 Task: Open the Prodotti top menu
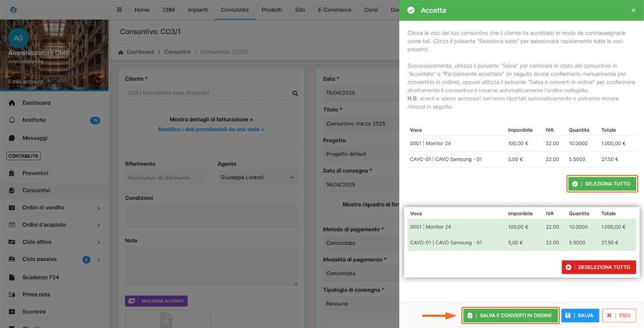tap(272, 10)
